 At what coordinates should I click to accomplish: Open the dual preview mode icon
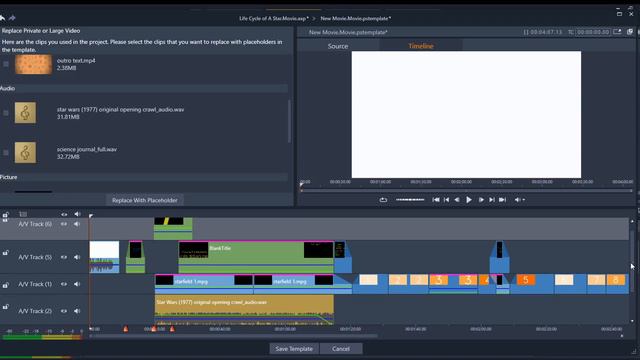630,32
